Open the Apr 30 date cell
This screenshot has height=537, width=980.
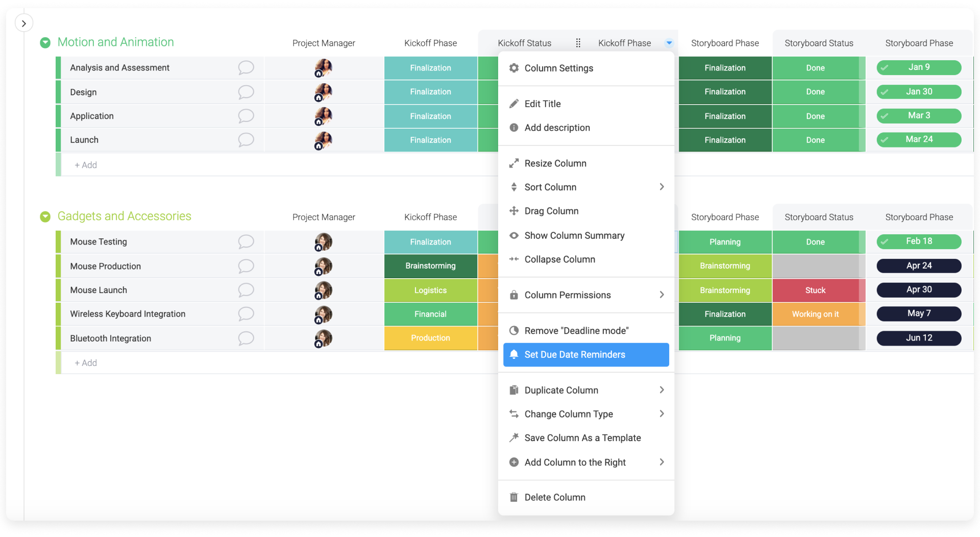coord(919,290)
